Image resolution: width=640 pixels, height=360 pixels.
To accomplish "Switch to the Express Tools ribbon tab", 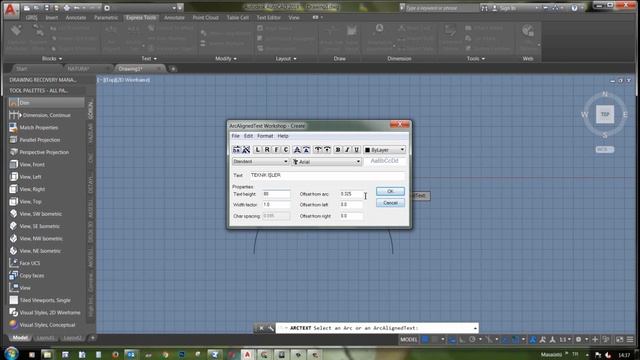I will 141,18.
